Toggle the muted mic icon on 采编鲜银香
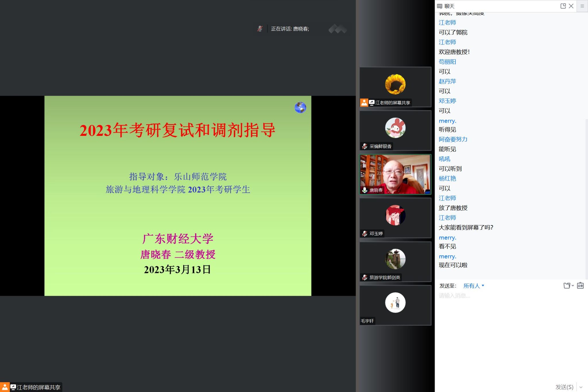The image size is (588, 392). click(x=365, y=146)
